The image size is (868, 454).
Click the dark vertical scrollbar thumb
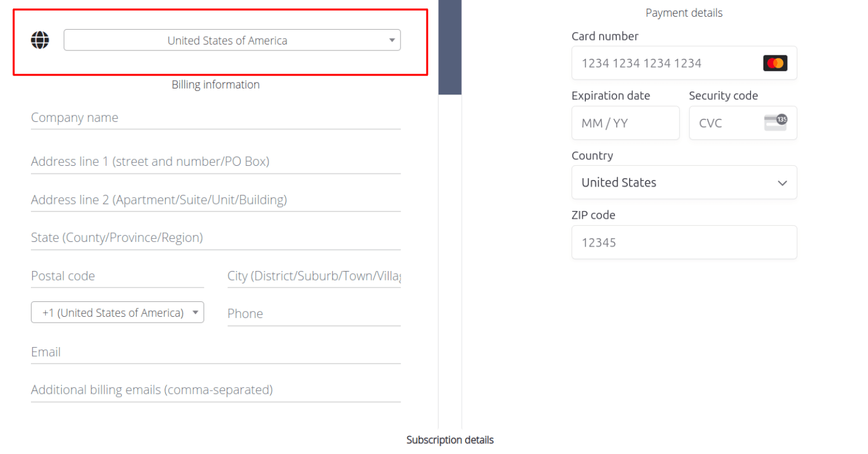tap(450, 48)
